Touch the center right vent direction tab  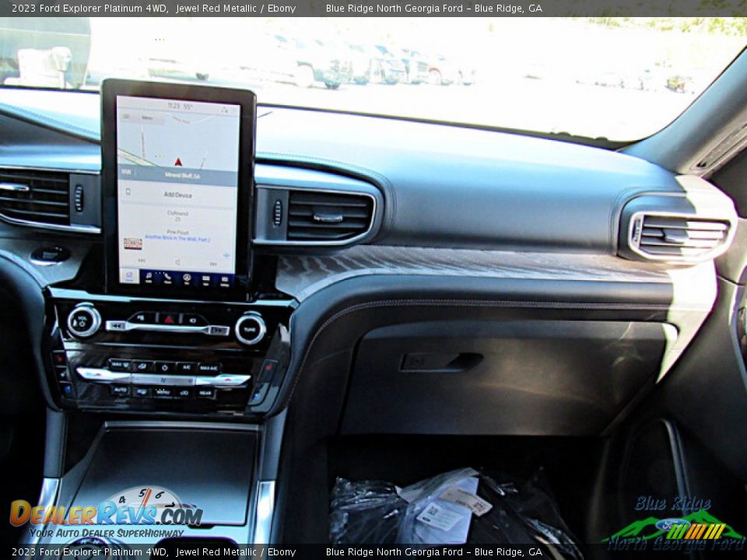[328, 218]
